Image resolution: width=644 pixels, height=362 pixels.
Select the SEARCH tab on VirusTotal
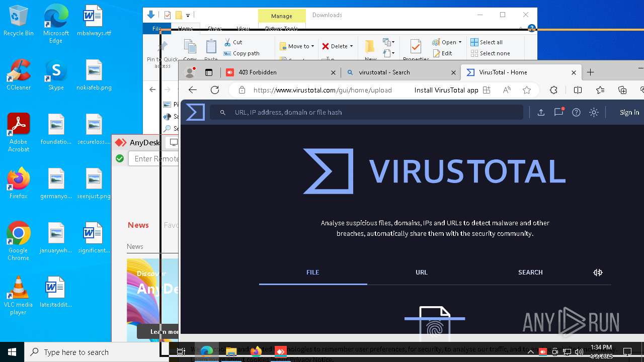click(x=530, y=272)
